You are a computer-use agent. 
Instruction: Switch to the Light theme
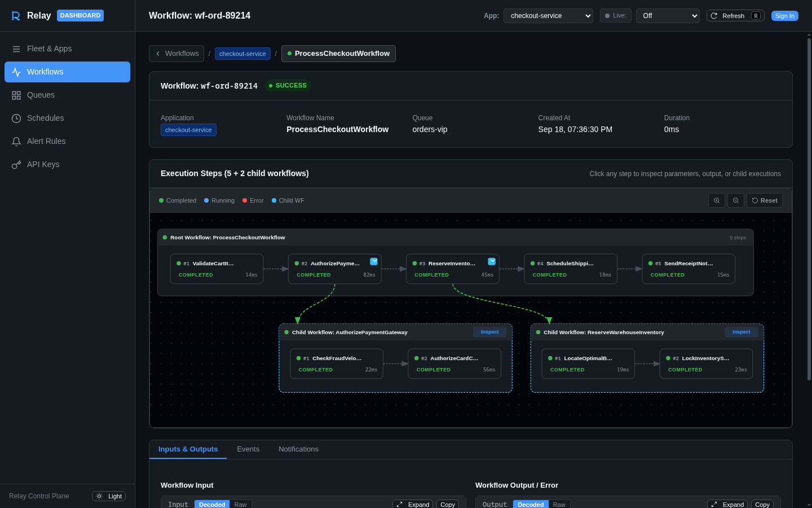109,496
